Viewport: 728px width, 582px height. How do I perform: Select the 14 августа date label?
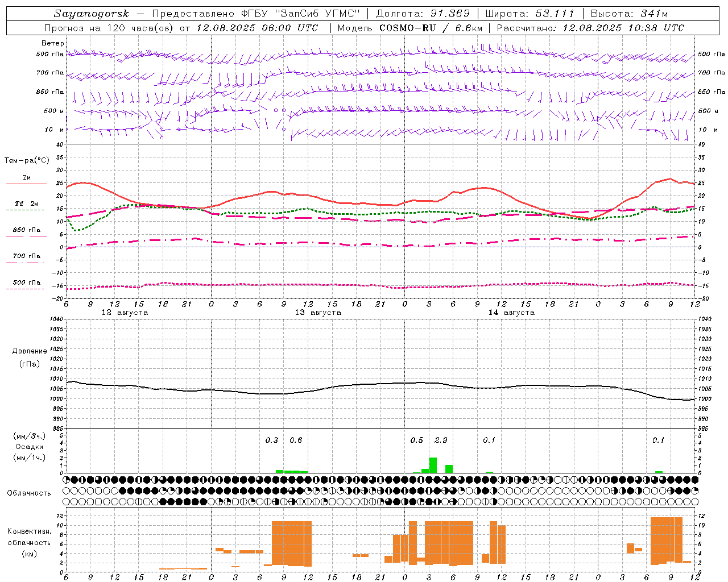(x=511, y=313)
